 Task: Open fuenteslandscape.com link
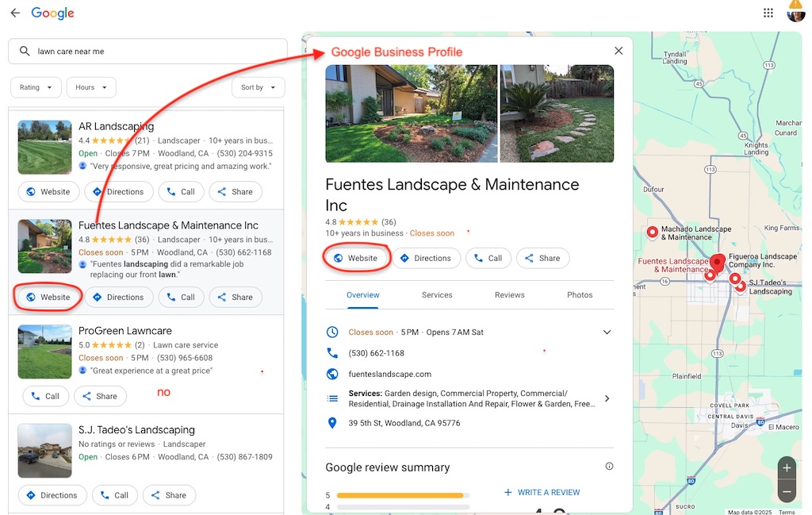pos(390,374)
